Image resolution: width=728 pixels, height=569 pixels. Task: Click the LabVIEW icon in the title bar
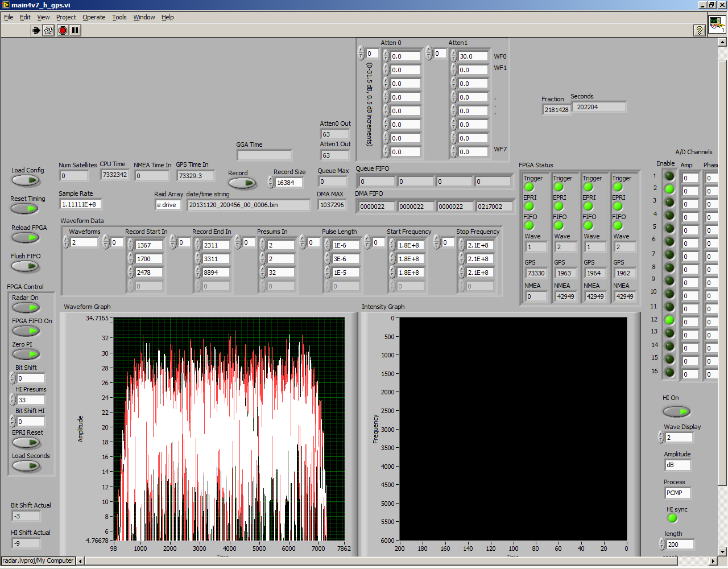[5, 5]
